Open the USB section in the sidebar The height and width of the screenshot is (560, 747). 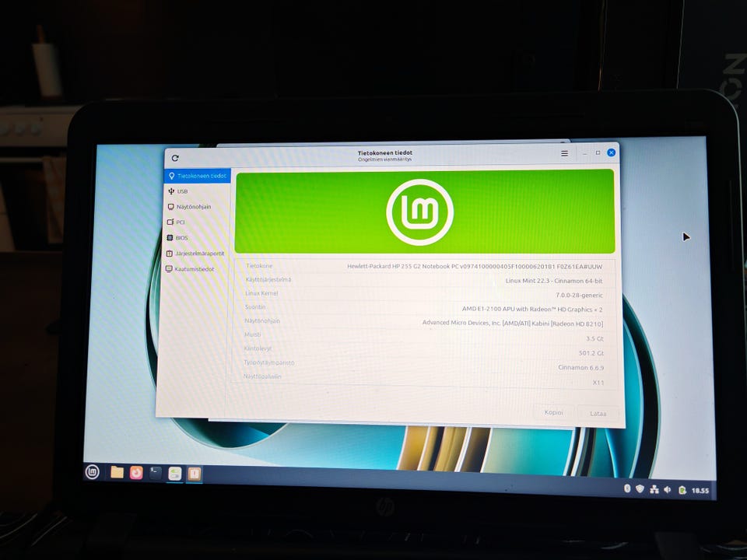[196, 191]
